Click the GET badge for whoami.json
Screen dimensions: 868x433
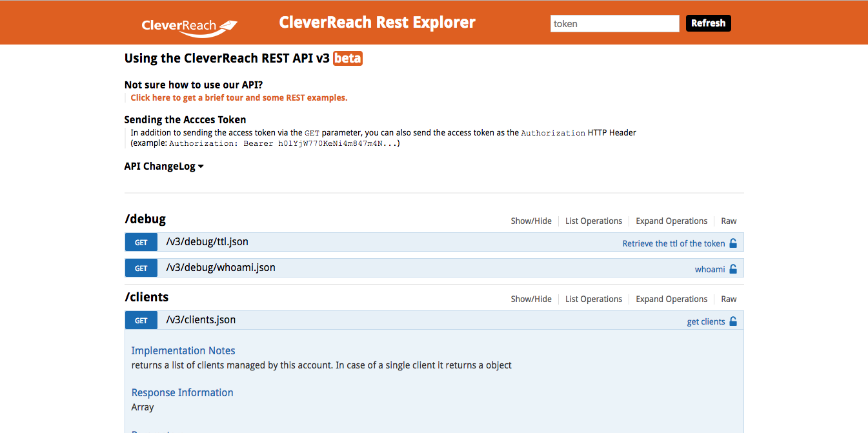pyautogui.click(x=141, y=268)
